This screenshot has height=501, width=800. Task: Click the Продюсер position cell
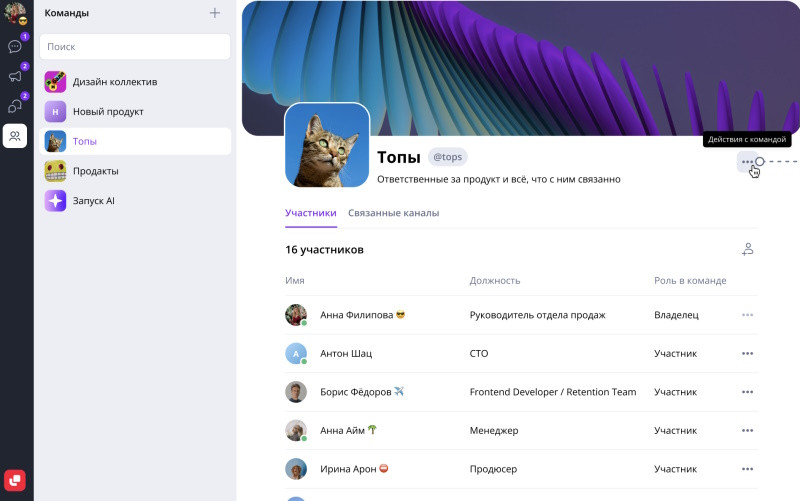(493, 469)
